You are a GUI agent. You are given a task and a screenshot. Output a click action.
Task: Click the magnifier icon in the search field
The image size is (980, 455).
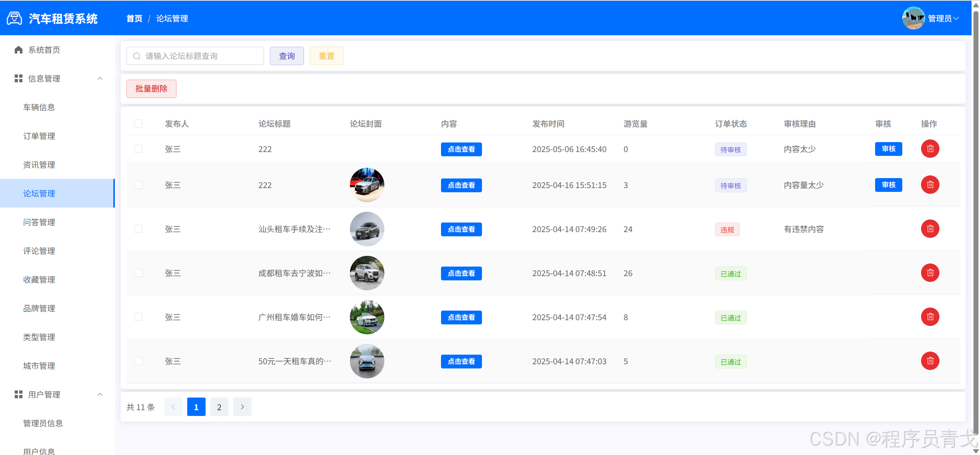pyautogui.click(x=137, y=56)
